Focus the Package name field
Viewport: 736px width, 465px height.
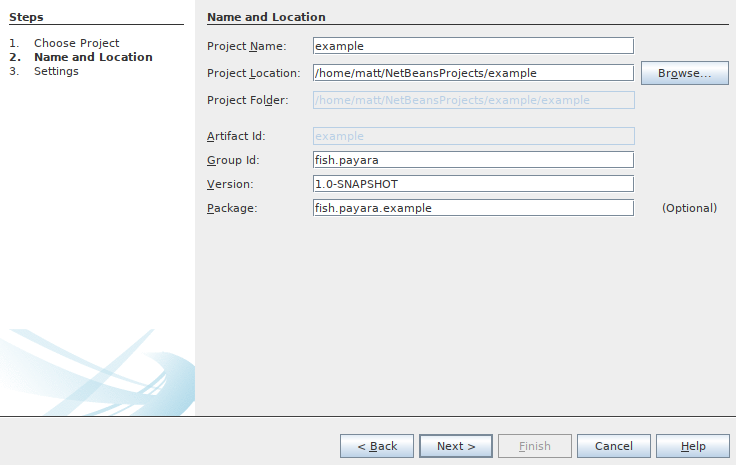tap(473, 208)
